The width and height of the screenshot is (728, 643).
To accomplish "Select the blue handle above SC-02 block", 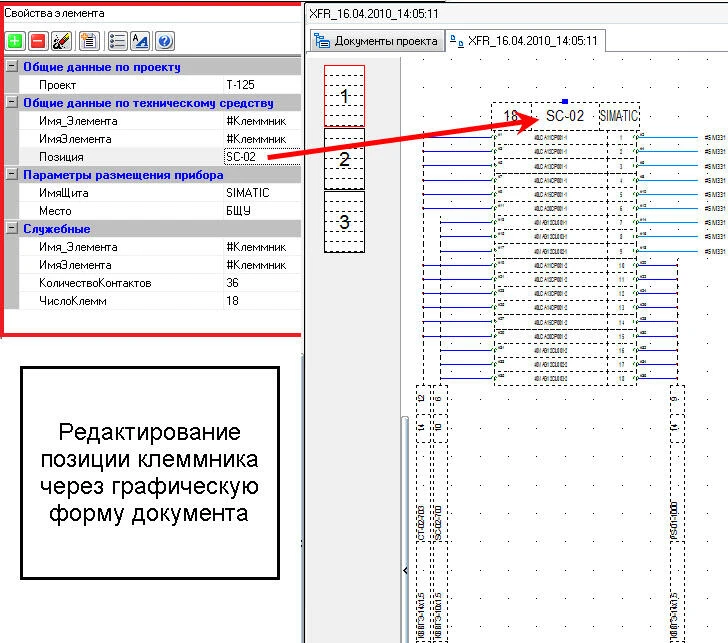I will (565, 101).
